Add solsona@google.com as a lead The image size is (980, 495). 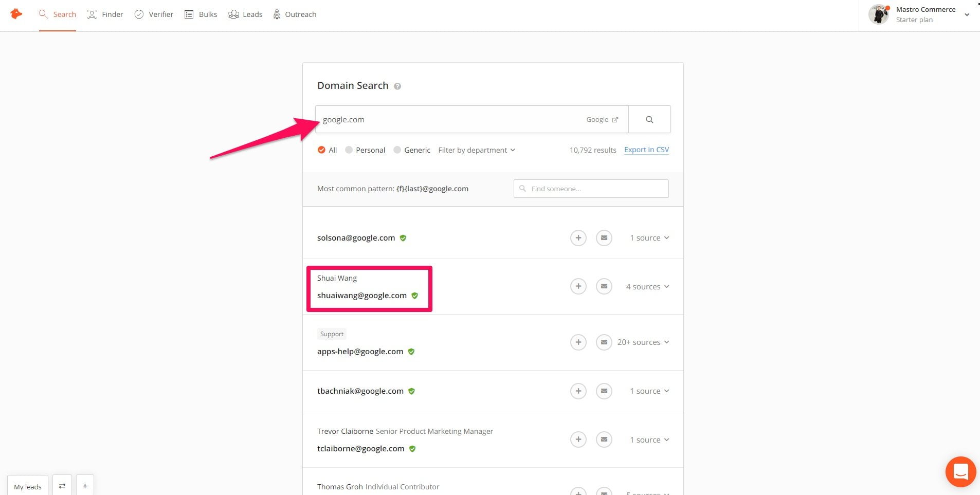click(x=578, y=238)
